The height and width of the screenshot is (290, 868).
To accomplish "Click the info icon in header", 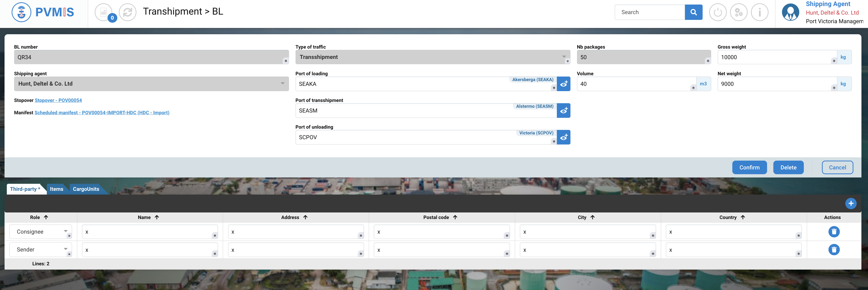I will point(760,12).
